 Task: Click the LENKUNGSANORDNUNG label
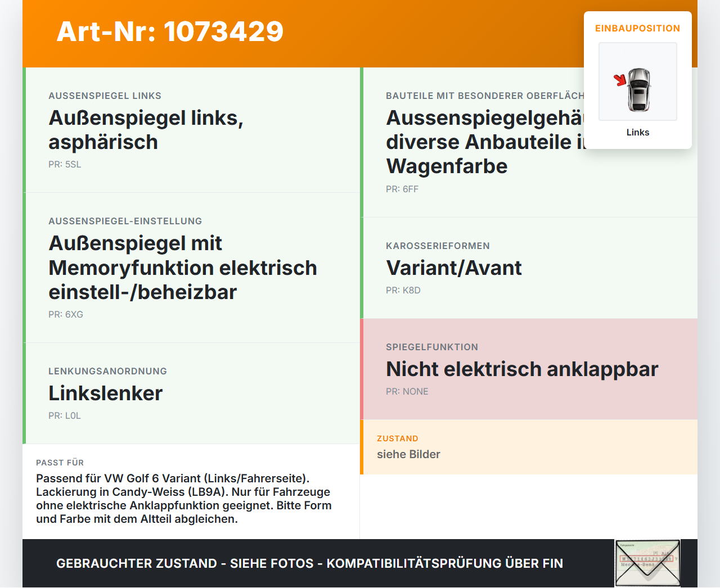pos(107,371)
